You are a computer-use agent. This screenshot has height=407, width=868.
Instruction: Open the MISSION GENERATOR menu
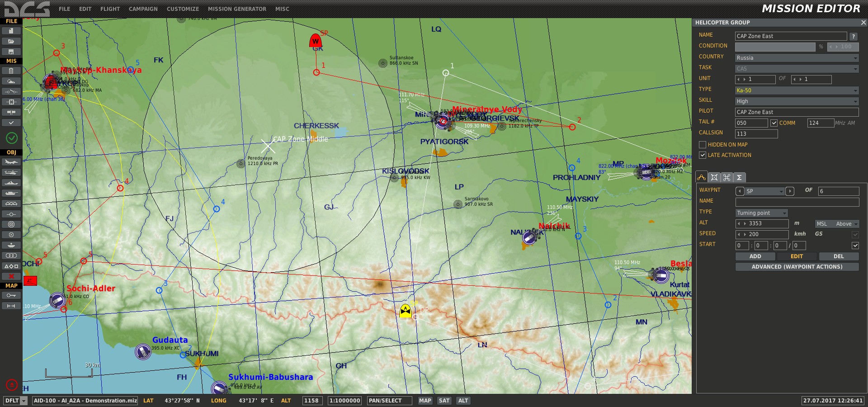[x=237, y=9]
